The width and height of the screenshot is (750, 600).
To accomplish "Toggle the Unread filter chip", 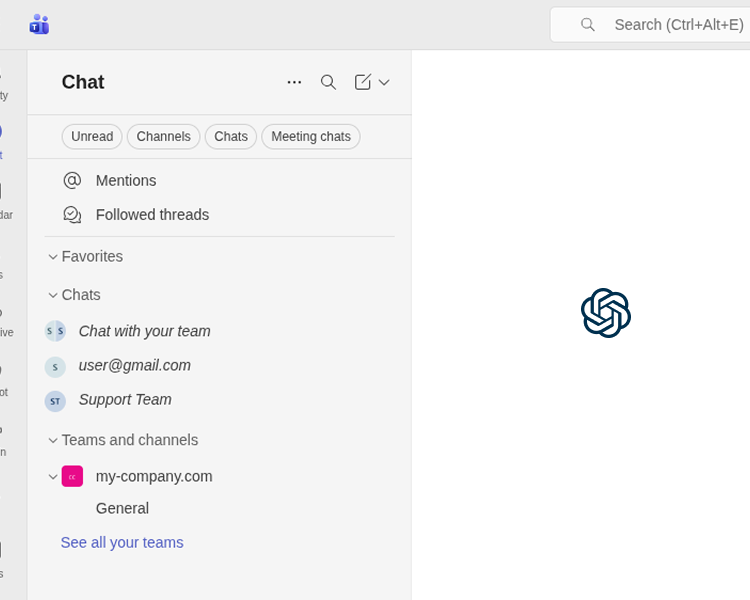I will tap(92, 137).
